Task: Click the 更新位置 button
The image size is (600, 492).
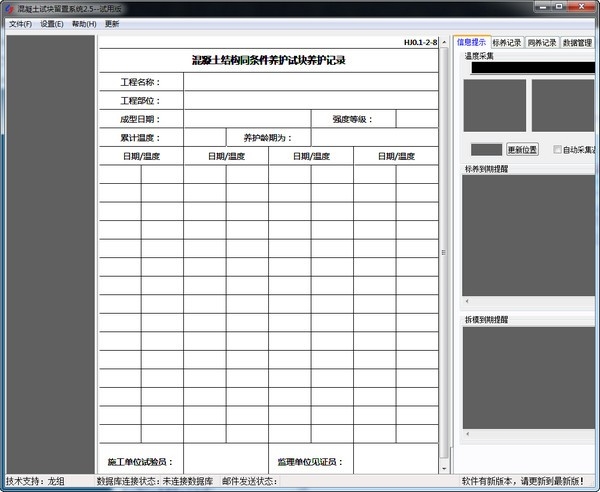Action: point(522,150)
